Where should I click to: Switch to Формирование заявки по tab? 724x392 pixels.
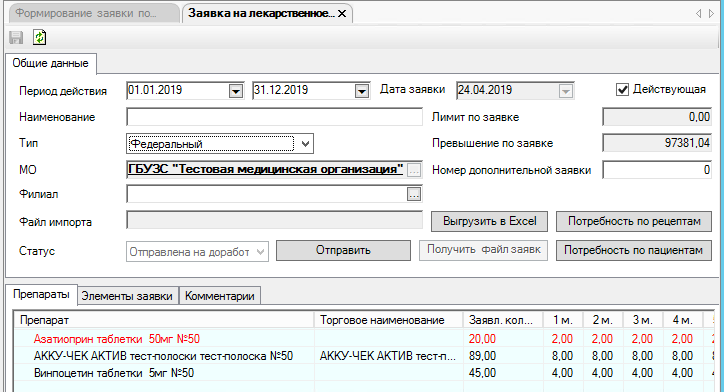[94, 13]
